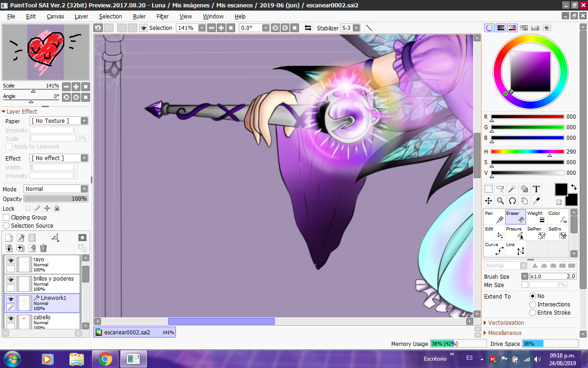Select the Hand pan tool
The height and width of the screenshot is (368, 588).
click(524, 201)
